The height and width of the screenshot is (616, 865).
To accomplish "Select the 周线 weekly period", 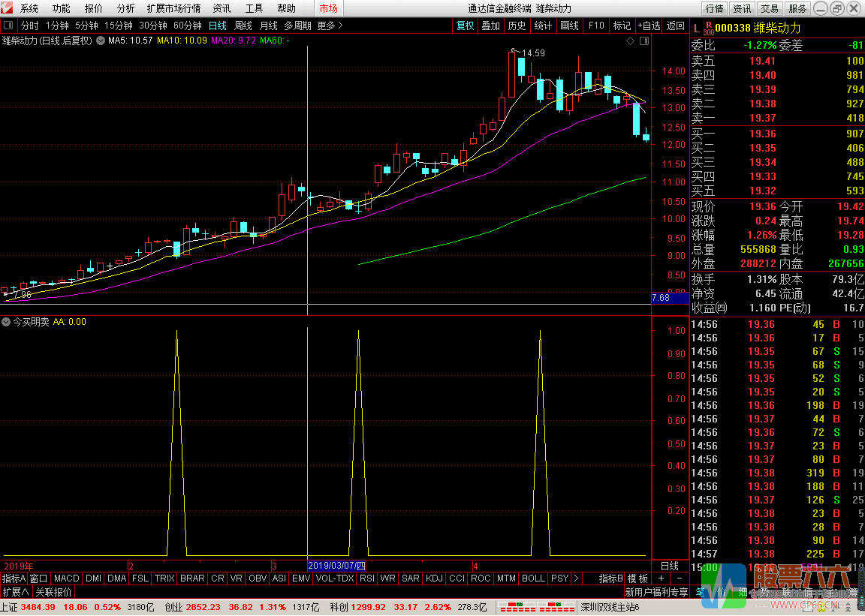I will click(x=243, y=26).
